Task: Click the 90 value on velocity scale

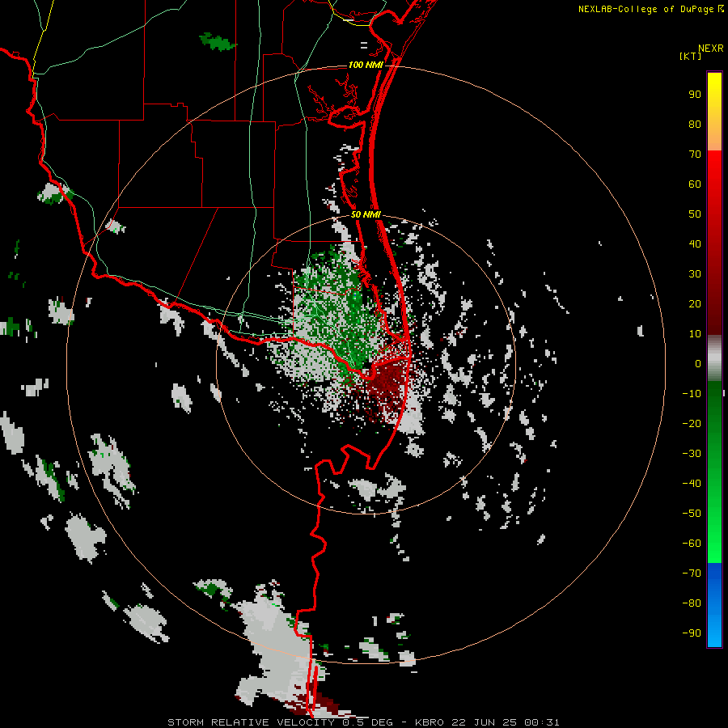Action: click(695, 95)
